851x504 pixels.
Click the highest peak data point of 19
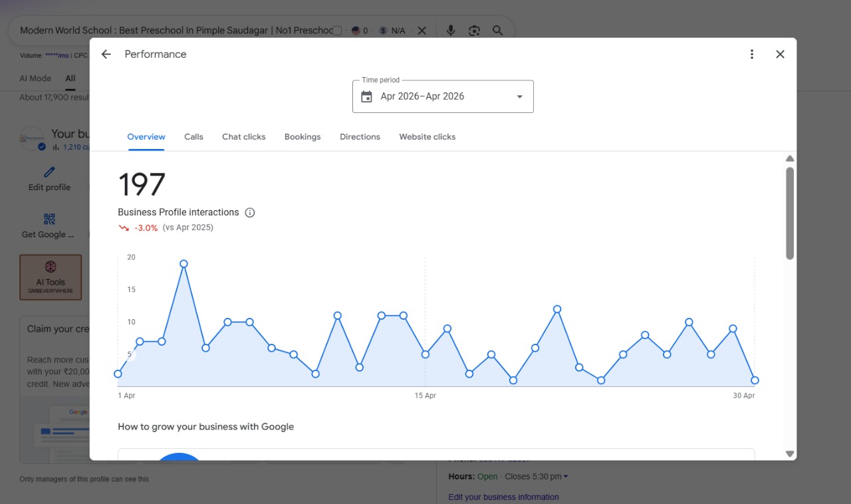(x=183, y=264)
